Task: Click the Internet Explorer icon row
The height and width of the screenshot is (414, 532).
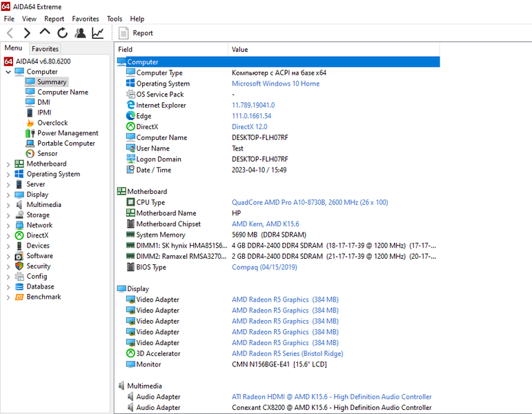Action: tap(130, 105)
